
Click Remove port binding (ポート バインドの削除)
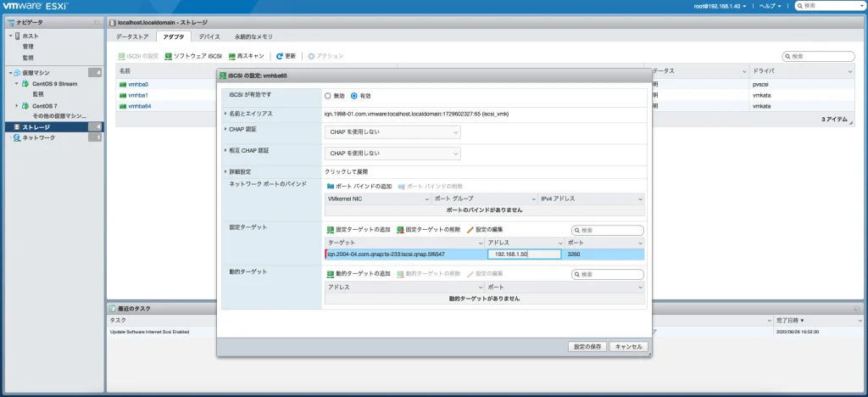[x=430, y=187]
